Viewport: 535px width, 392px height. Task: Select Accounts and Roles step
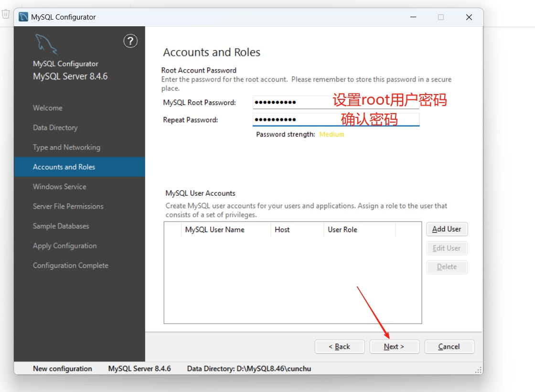[x=79, y=167]
